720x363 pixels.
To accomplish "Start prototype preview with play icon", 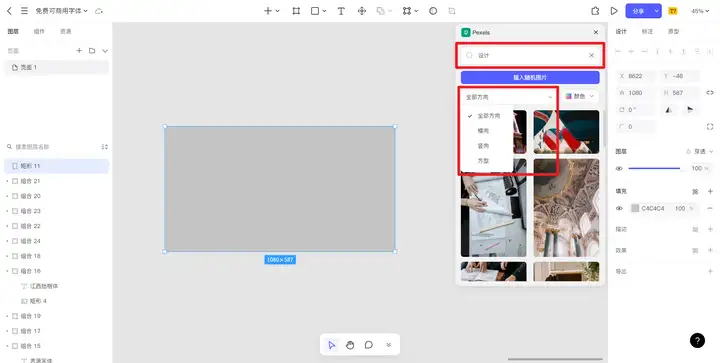I will (x=614, y=11).
